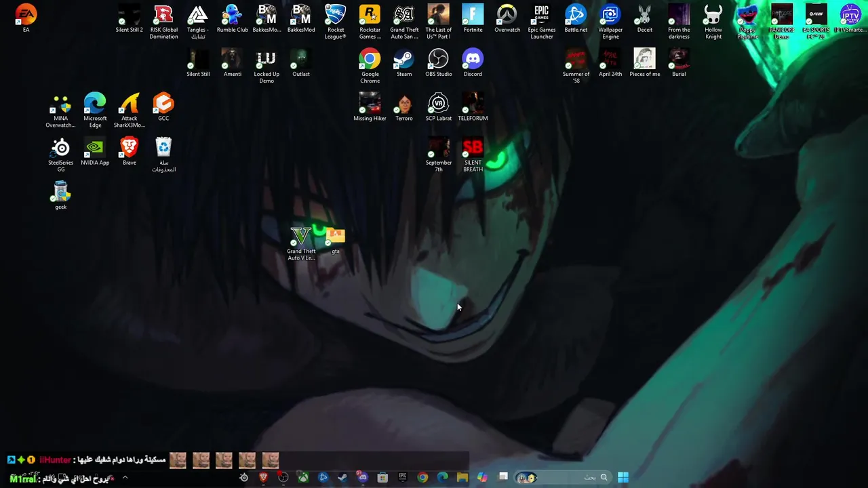Select the Recycle Bin desktop icon

pyautogui.click(x=163, y=154)
